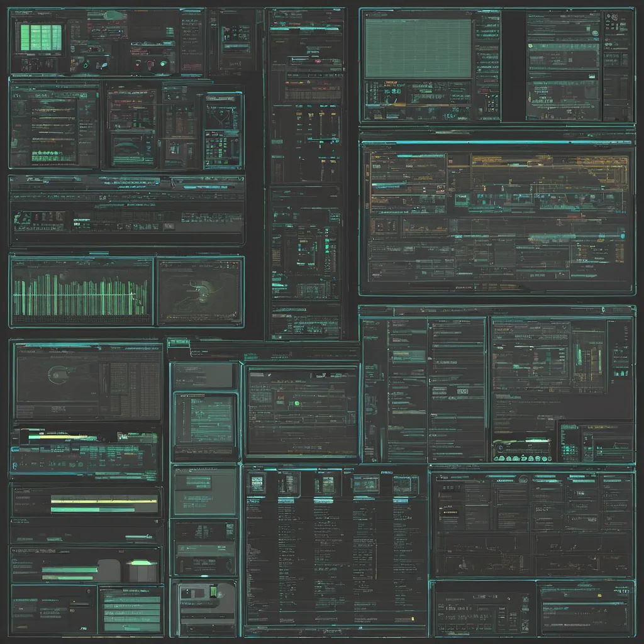Open the first thumbnail in bottom-center panel header row
This screenshot has height=644, width=644.
pos(257,484)
